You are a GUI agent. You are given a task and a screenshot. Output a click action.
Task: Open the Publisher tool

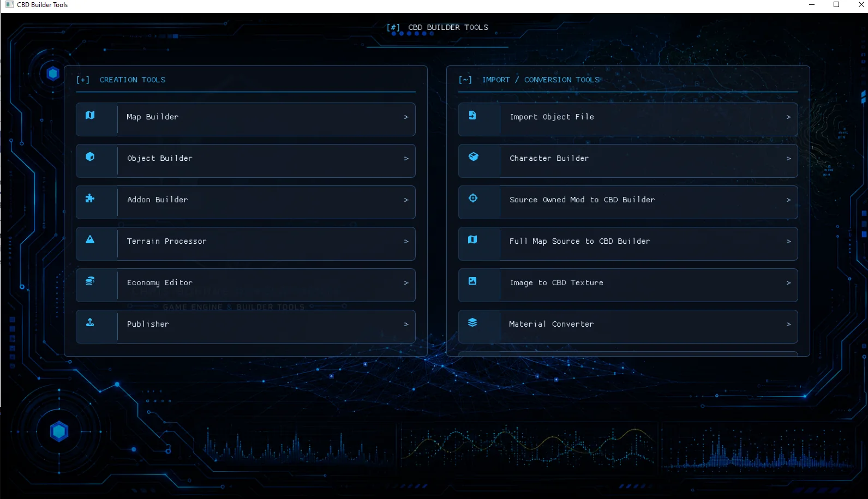[x=246, y=327]
